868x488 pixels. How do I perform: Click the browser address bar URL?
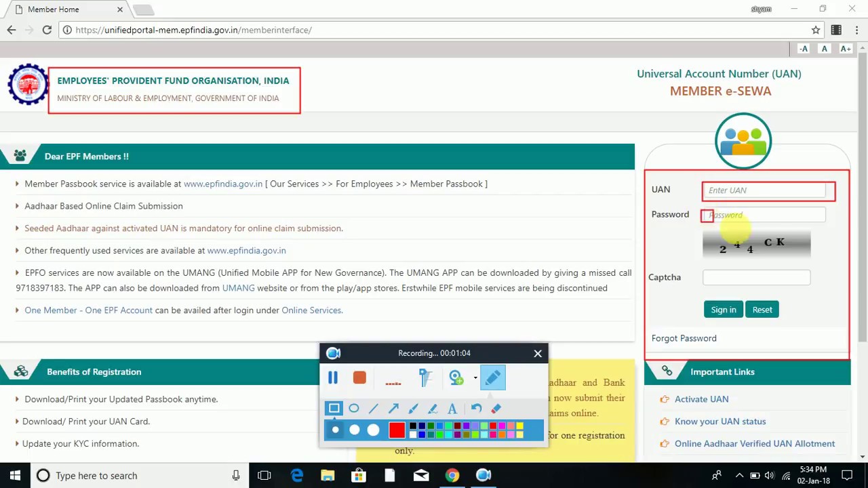(x=194, y=30)
